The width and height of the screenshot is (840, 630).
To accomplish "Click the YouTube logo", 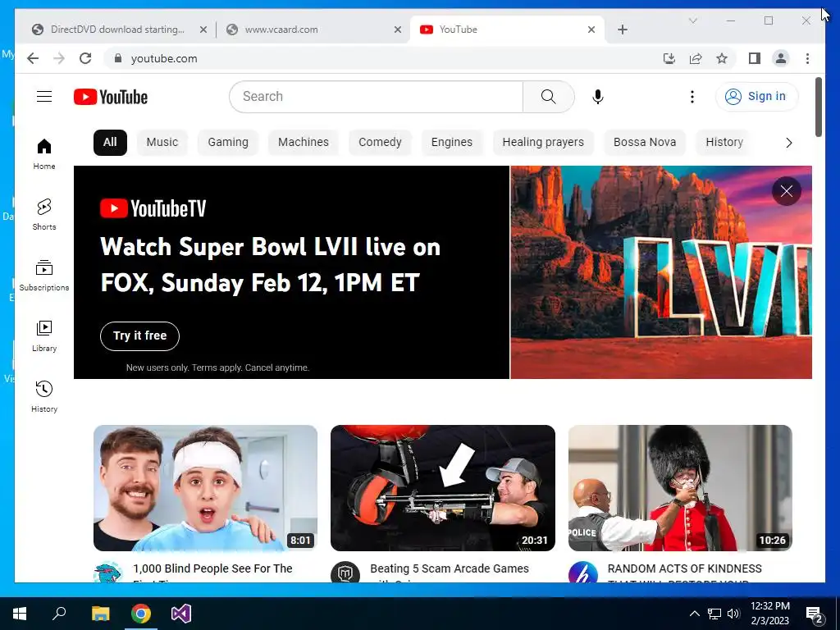I will (x=111, y=97).
